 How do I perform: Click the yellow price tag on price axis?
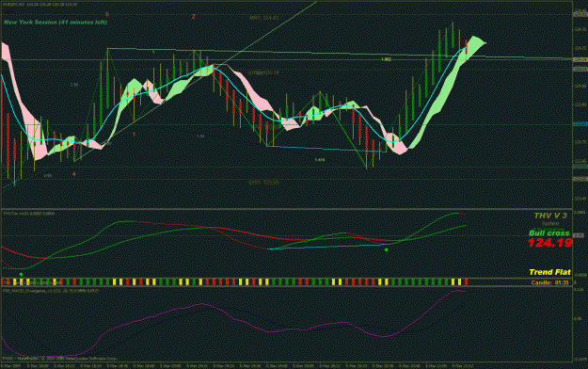coord(580,59)
